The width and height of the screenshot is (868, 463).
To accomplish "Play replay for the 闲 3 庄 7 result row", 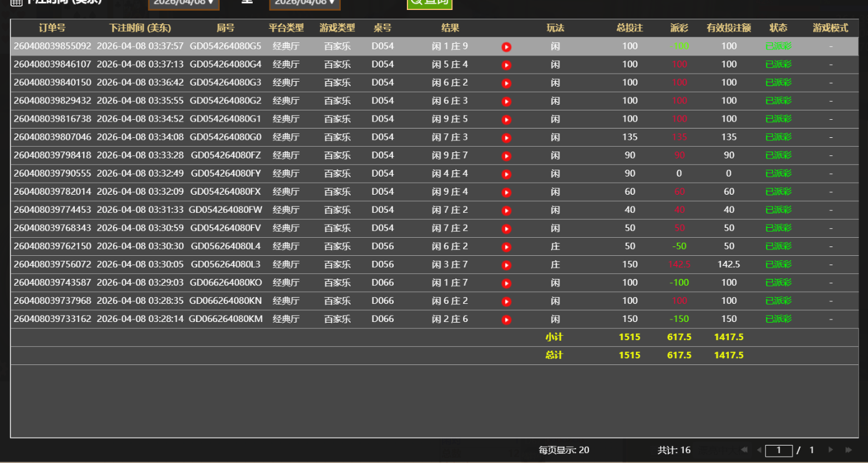I will (506, 264).
